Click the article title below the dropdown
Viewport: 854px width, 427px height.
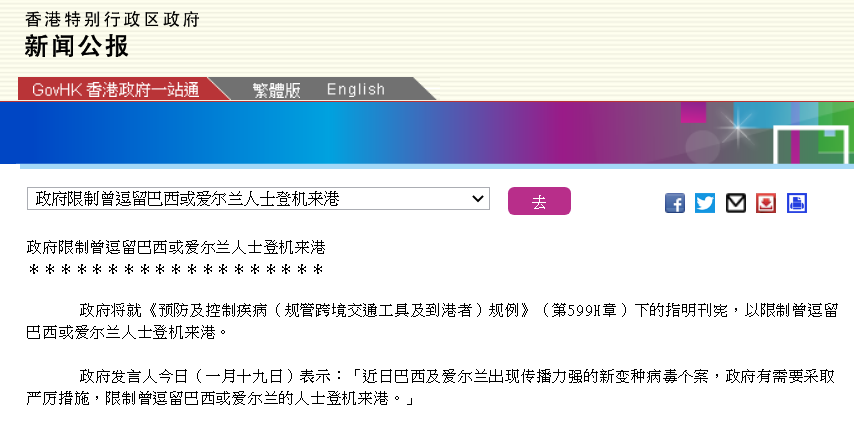pyautogui.click(x=176, y=246)
